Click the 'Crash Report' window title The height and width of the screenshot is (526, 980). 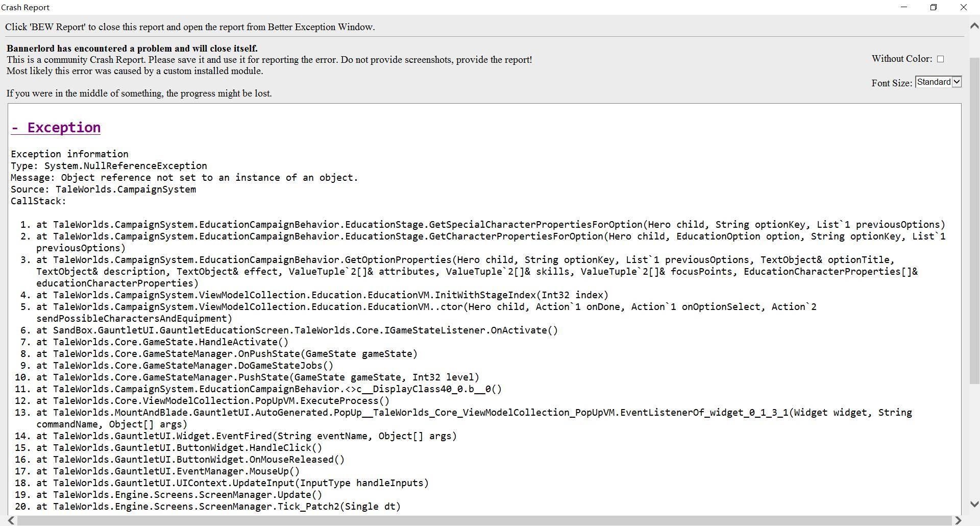[26, 7]
